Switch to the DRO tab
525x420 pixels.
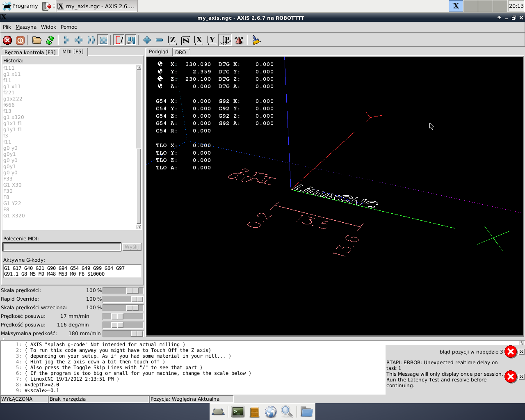180,52
